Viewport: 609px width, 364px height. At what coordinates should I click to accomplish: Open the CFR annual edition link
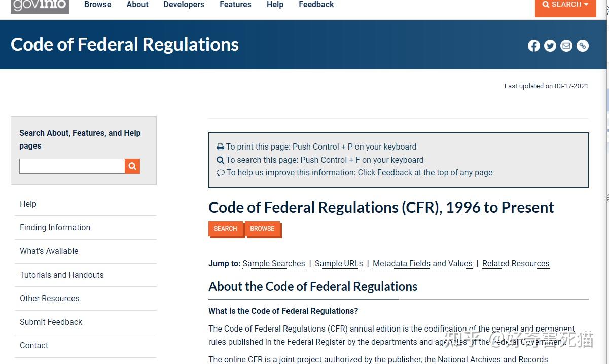pyautogui.click(x=312, y=329)
